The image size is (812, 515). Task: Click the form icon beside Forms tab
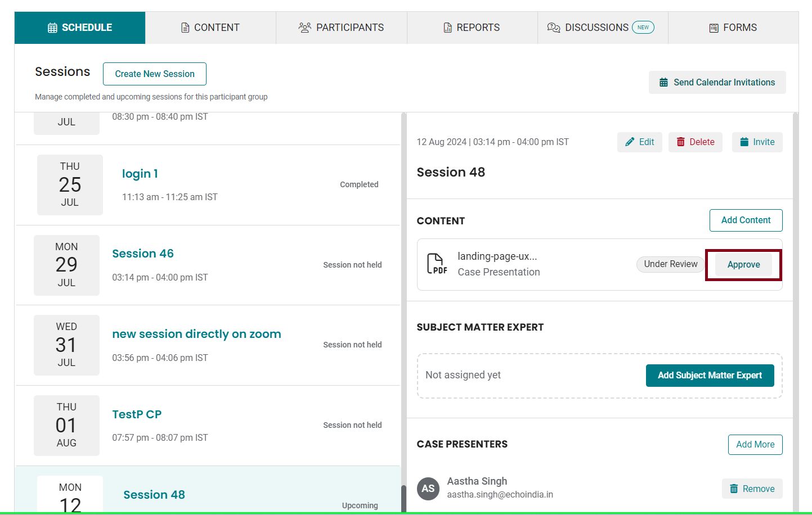714,28
